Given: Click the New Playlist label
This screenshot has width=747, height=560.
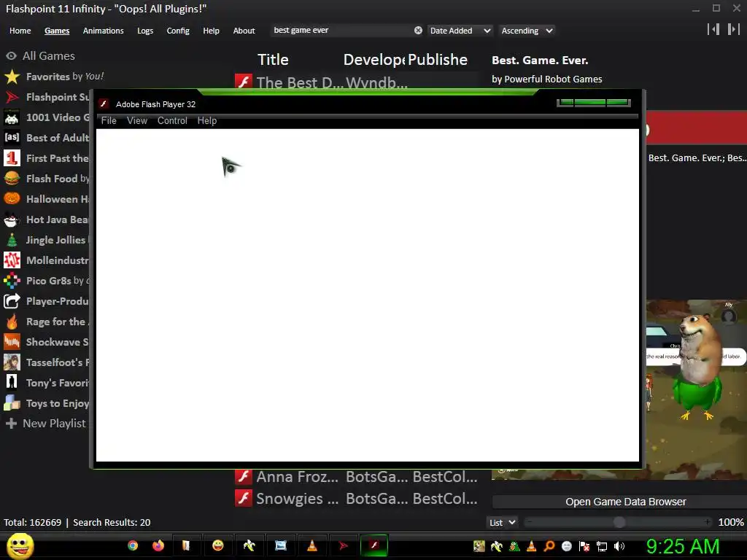Looking at the screenshot, I should coord(54,424).
